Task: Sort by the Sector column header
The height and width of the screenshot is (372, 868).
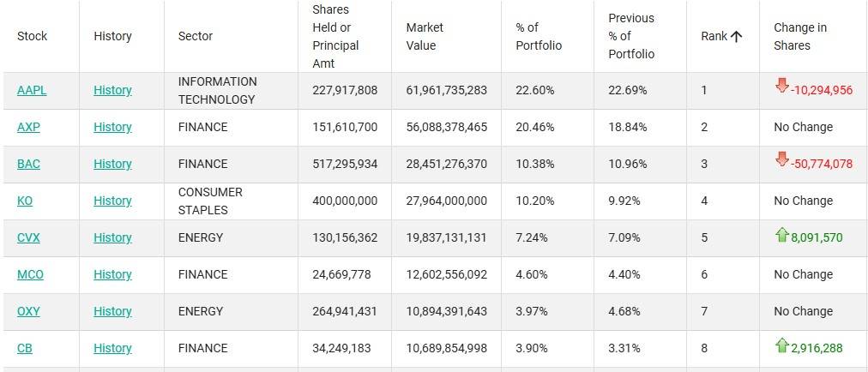Action: pos(196,36)
